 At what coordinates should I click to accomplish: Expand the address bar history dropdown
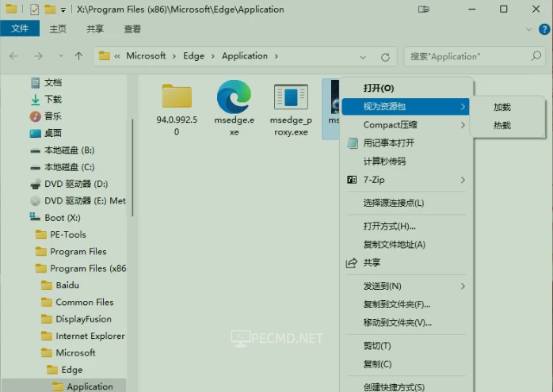click(x=363, y=57)
